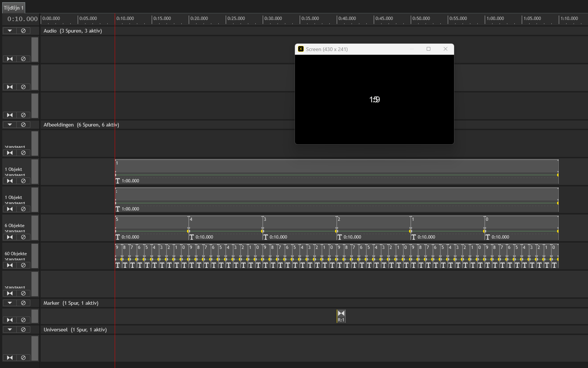Viewport: 588px width, 368px height.
Task: Click 0:30.000 on time ruler
Action: click(273, 18)
